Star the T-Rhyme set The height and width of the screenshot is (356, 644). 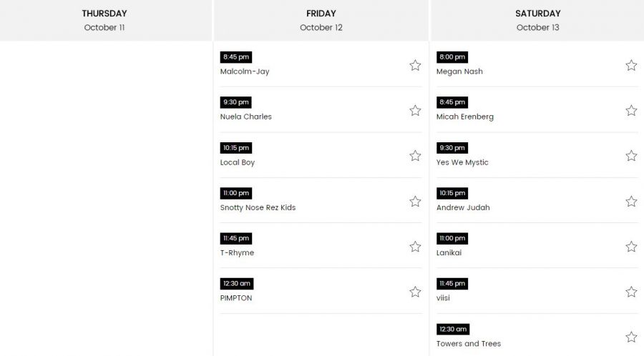415,247
